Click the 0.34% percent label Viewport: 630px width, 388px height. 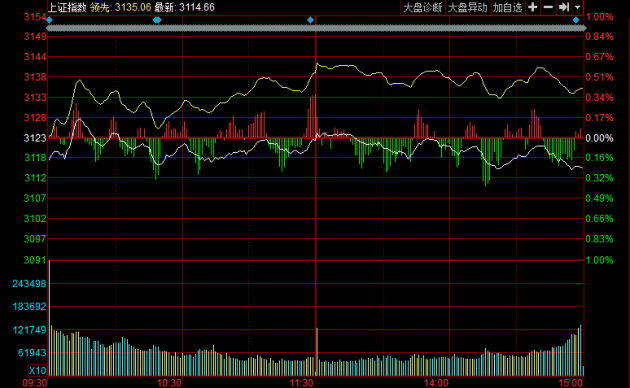pos(599,97)
